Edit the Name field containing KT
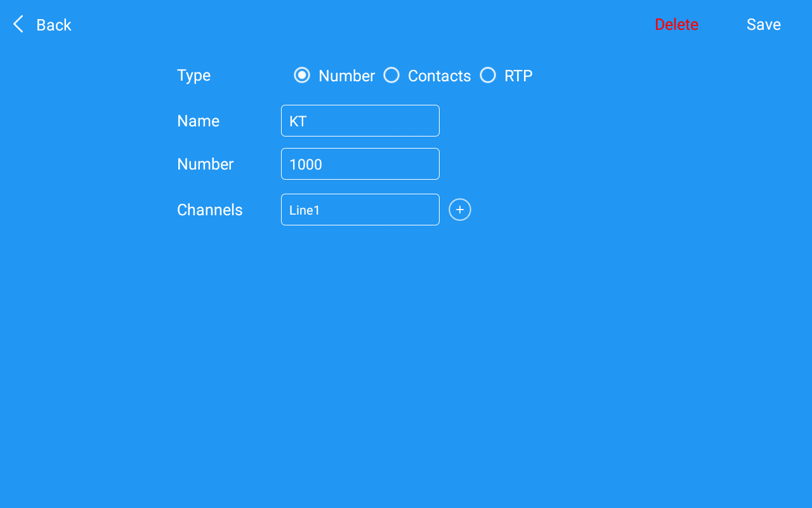 [x=360, y=121]
